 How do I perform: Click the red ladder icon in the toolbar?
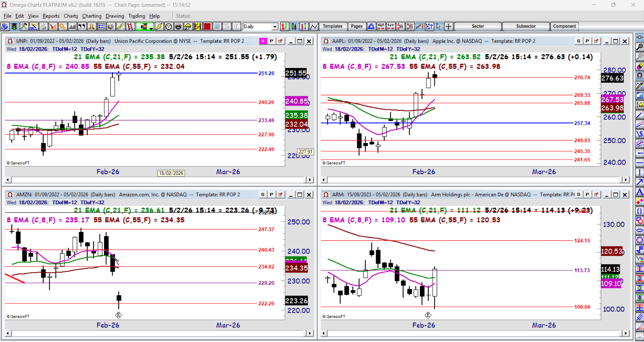[x=130, y=26]
